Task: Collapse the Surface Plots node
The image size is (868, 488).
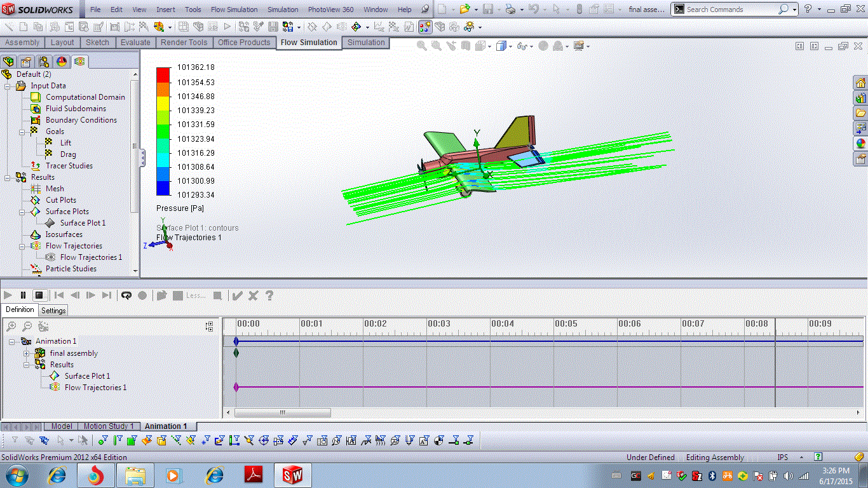Action: (x=22, y=212)
